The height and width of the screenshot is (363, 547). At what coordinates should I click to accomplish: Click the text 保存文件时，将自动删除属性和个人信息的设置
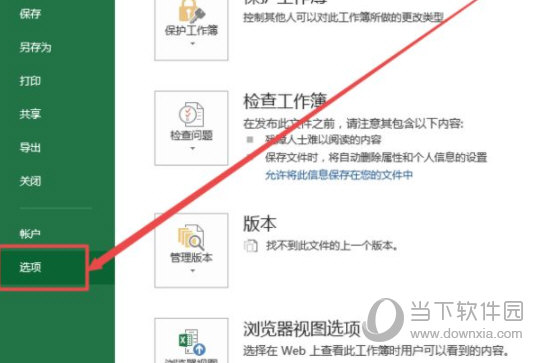tap(376, 157)
